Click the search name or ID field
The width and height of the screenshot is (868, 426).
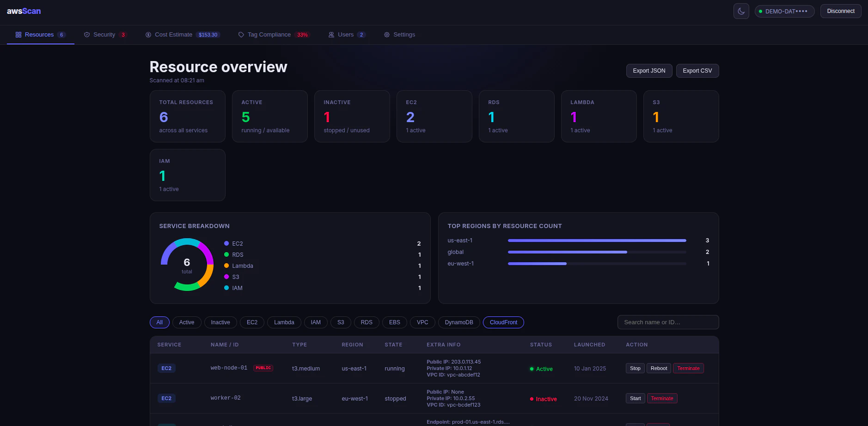(667, 322)
